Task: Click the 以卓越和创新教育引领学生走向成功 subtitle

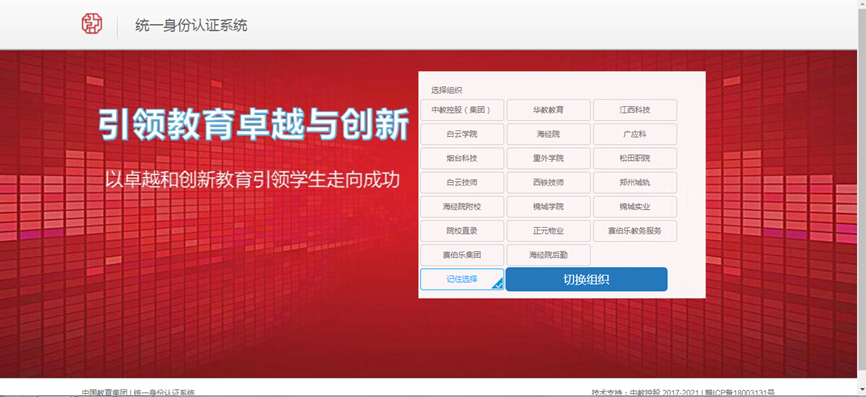Action: (x=252, y=180)
